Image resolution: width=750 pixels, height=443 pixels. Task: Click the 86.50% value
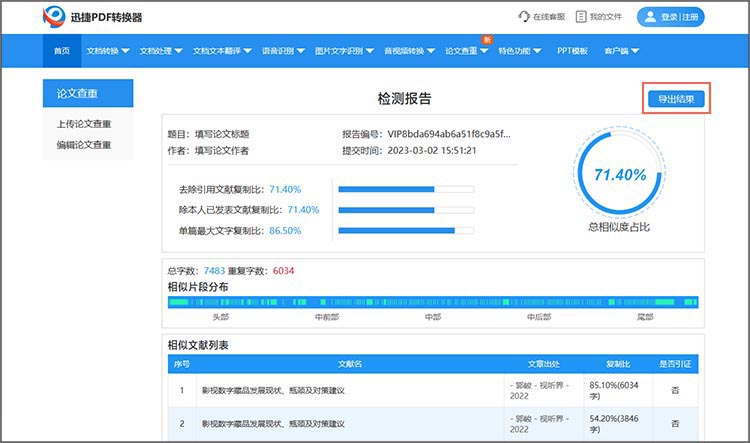pyautogui.click(x=285, y=231)
